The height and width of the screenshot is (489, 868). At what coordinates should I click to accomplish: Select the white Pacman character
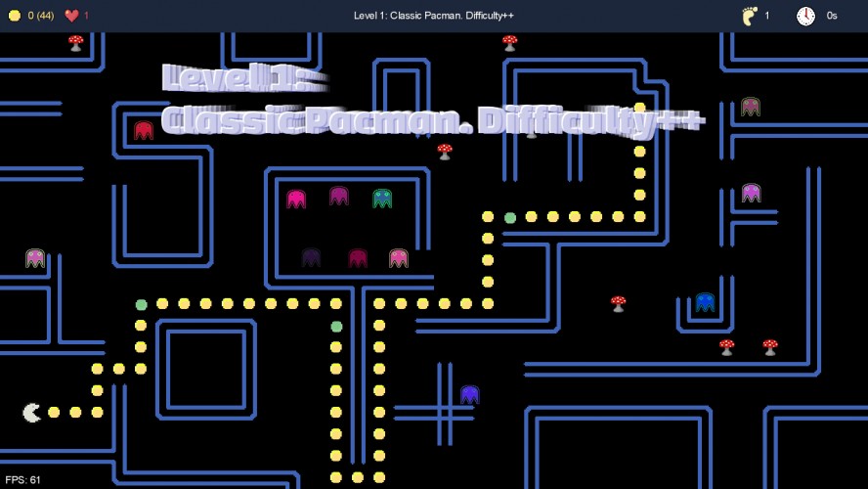(31, 413)
